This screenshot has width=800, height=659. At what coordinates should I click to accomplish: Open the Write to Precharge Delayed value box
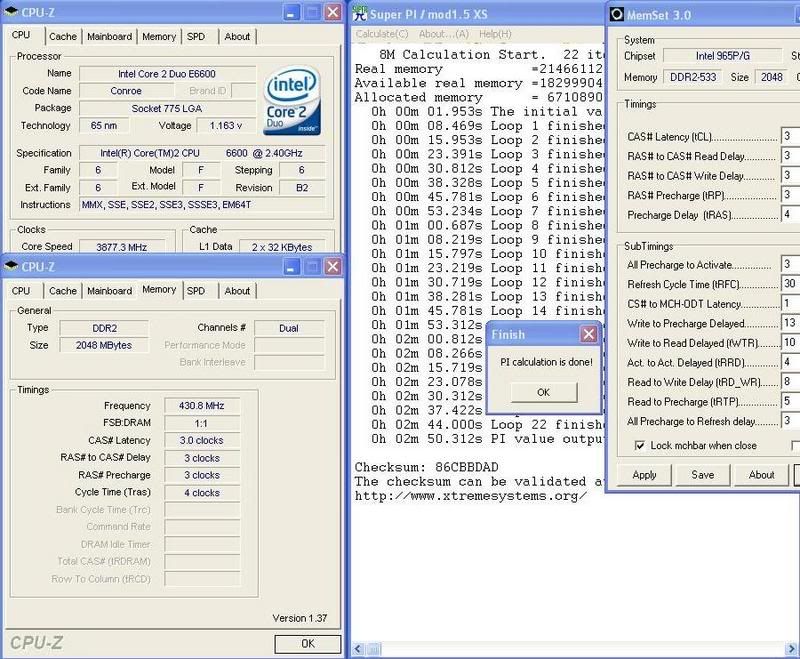click(790, 323)
